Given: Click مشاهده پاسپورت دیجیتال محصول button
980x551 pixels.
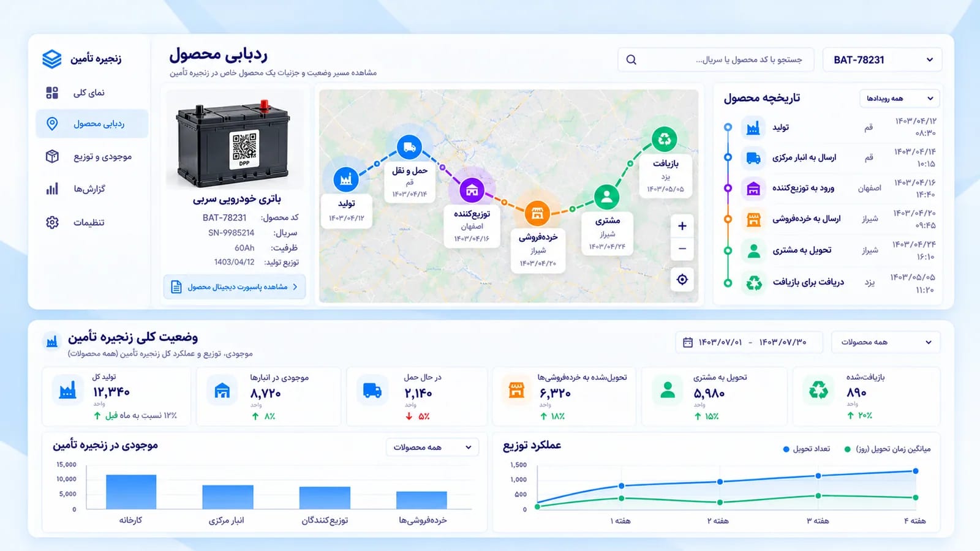Looking at the screenshot, I should [235, 287].
